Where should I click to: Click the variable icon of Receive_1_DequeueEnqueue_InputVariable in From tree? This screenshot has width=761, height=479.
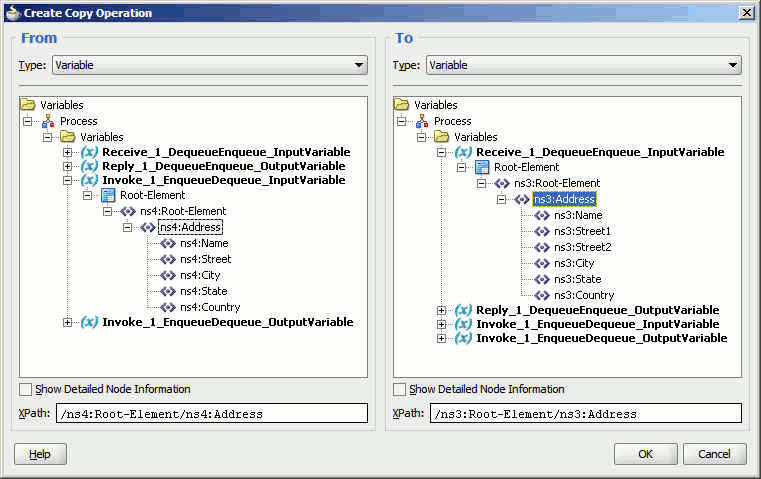pyautogui.click(x=89, y=152)
